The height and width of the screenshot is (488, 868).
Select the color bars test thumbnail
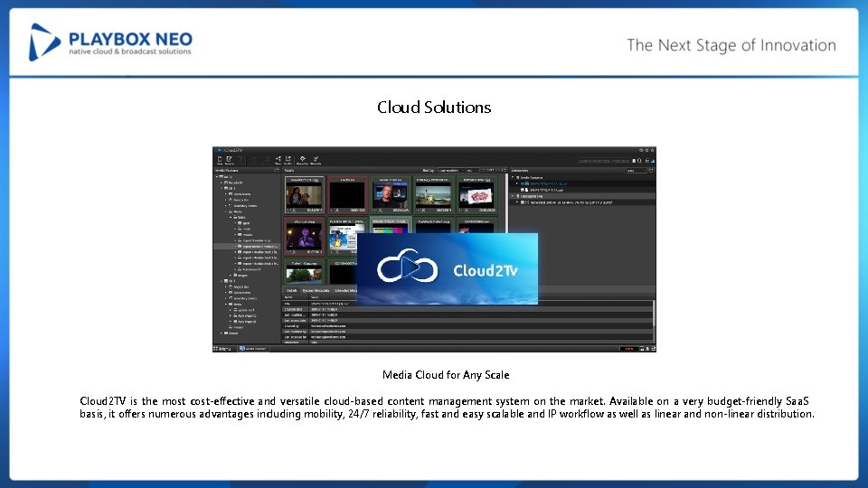click(390, 226)
